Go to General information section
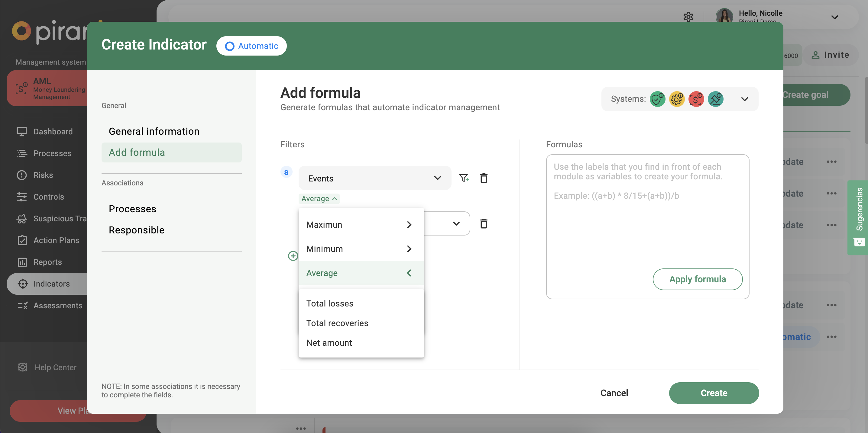 click(154, 131)
